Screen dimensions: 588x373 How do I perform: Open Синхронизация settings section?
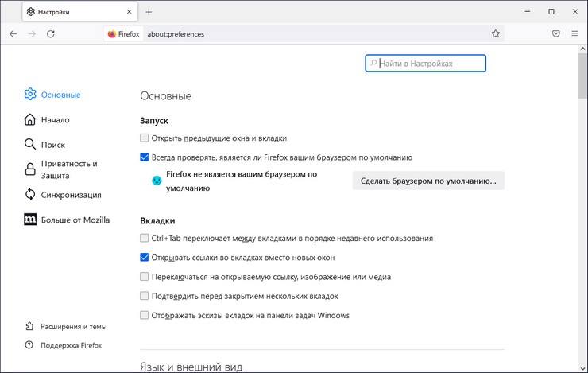point(71,194)
